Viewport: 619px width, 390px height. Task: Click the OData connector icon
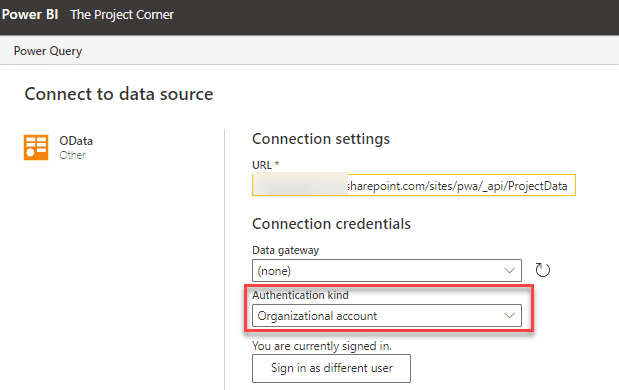(36, 147)
